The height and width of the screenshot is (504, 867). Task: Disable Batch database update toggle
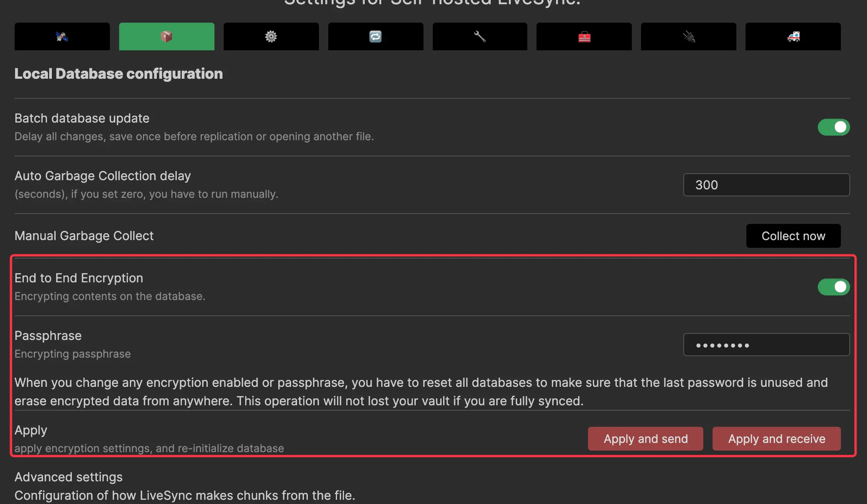point(833,127)
